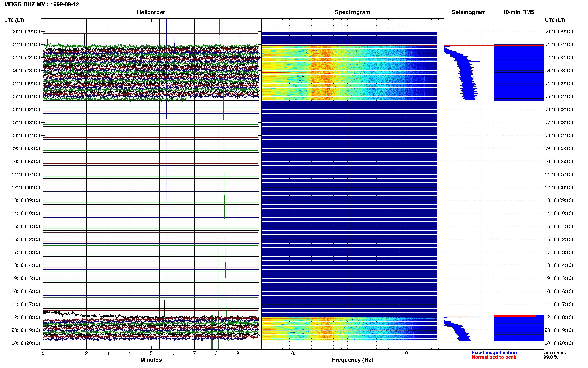The height and width of the screenshot is (368, 588).
Task: Click the frequency tick label 10
Action: [x=405, y=353]
